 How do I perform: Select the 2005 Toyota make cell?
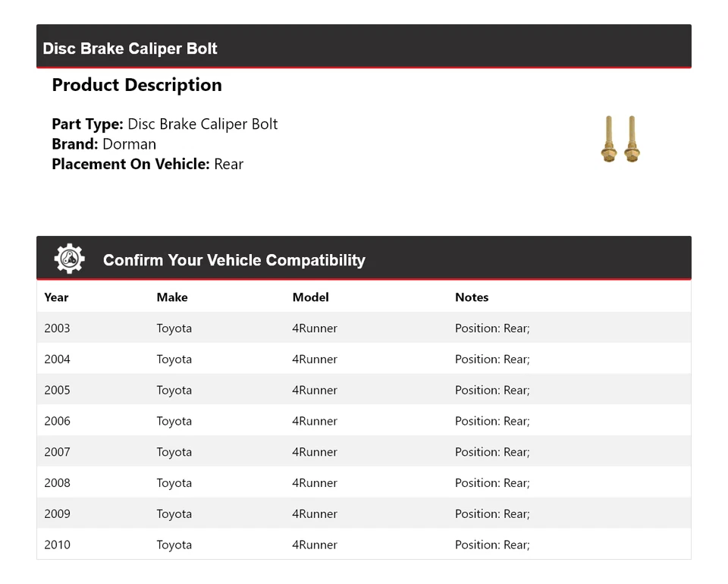(x=174, y=391)
